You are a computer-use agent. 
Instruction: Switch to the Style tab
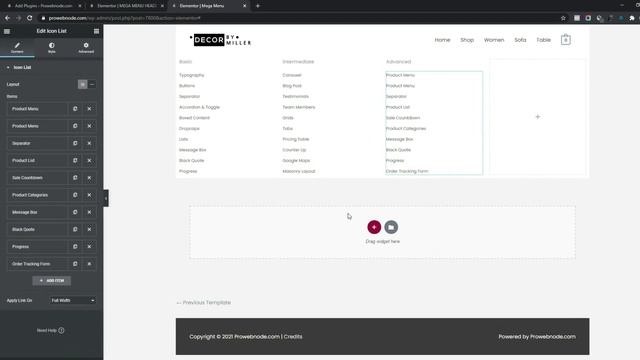point(51,47)
